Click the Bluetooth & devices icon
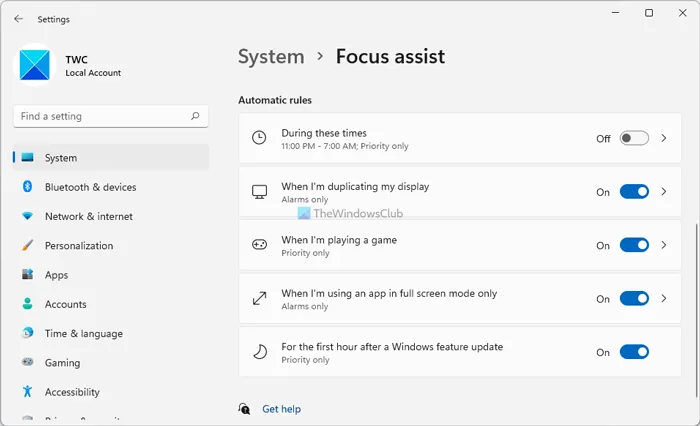The image size is (700, 426). [x=27, y=187]
